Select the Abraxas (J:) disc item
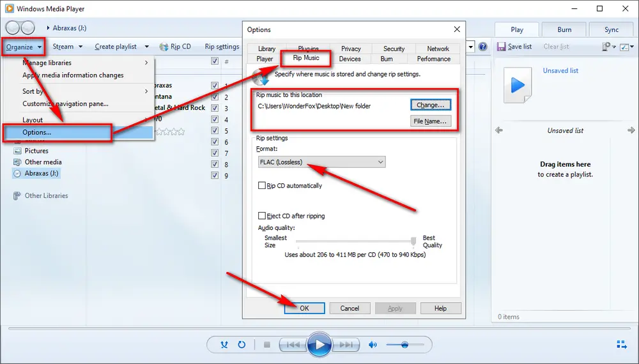The image size is (639, 364). (x=36, y=173)
